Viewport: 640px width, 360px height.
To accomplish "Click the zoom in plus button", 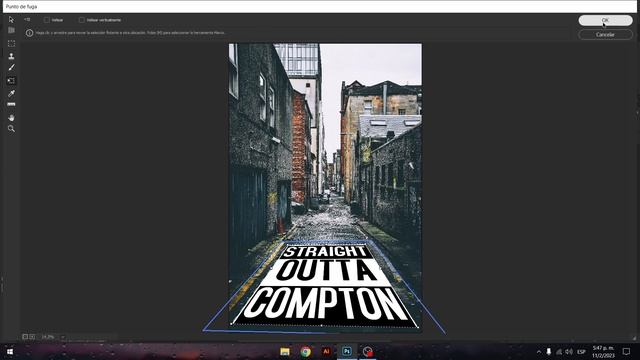I will click(32, 337).
